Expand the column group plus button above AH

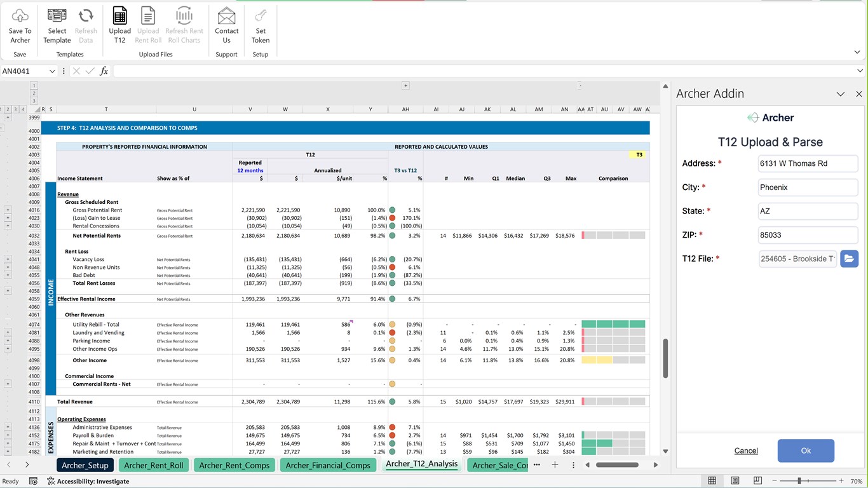[405, 85]
